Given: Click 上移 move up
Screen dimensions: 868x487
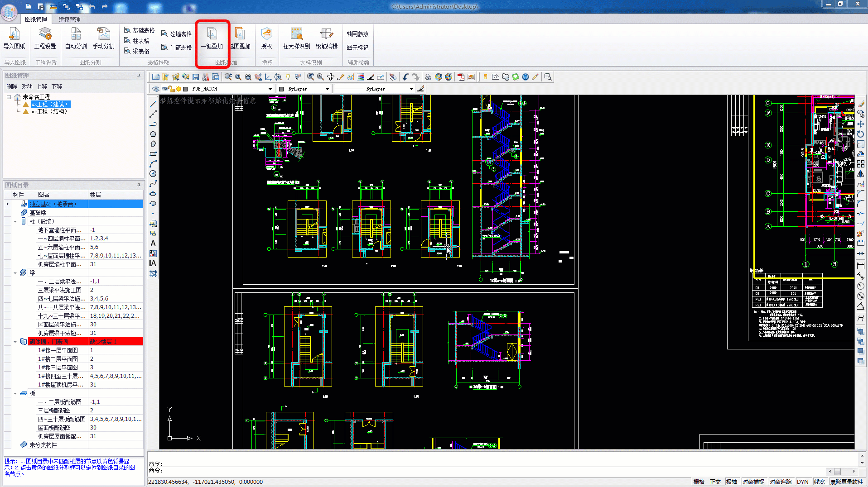Looking at the screenshot, I should click(42, 86).
